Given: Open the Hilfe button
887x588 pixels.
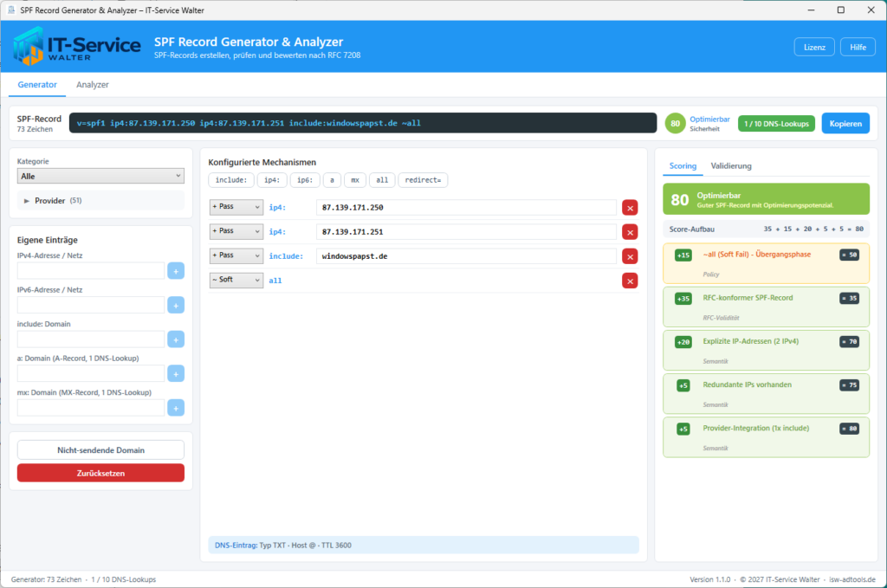Looking at the screenshot, I should point(858,47).
